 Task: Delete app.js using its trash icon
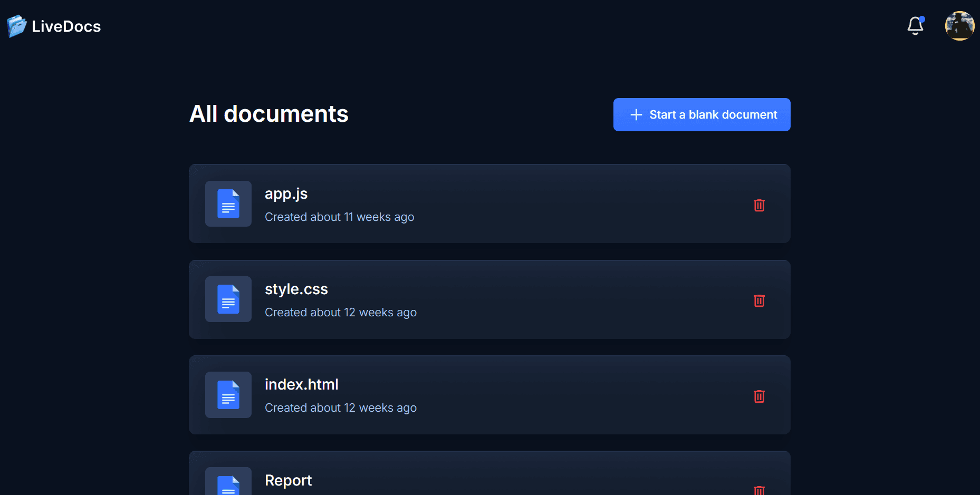[x=760, y=206]
